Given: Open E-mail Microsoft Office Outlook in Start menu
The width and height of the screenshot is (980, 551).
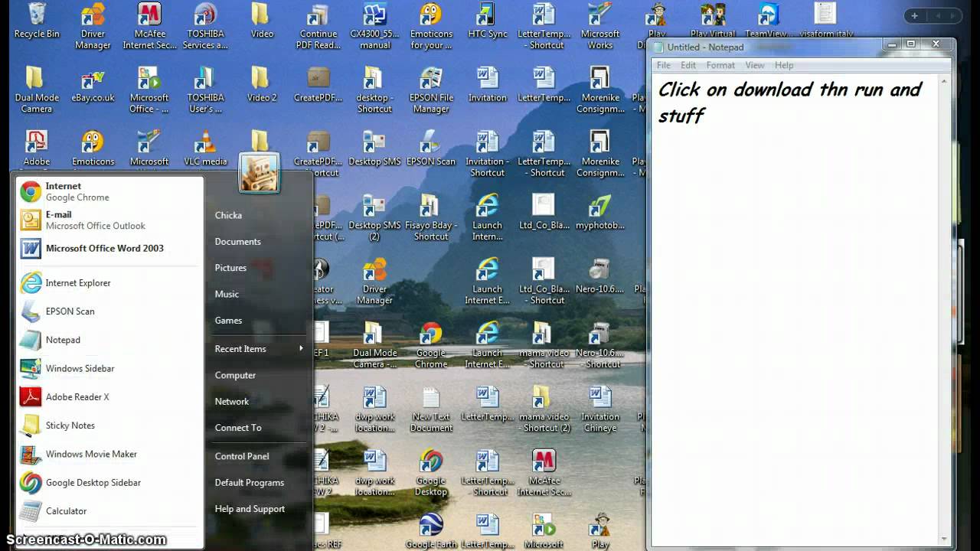Looking at the screenshot, I should tap(109, 220).
